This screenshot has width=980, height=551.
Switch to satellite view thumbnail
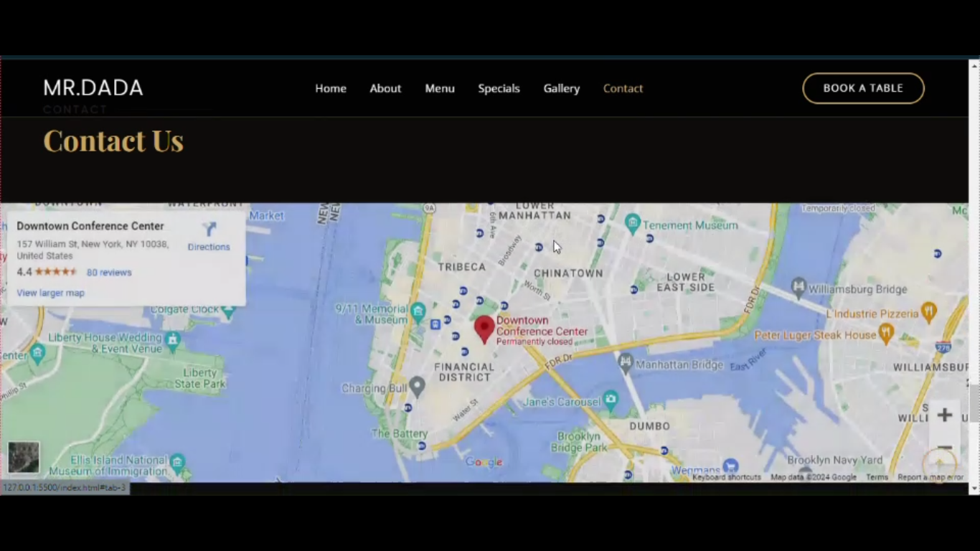coord(24,457)
